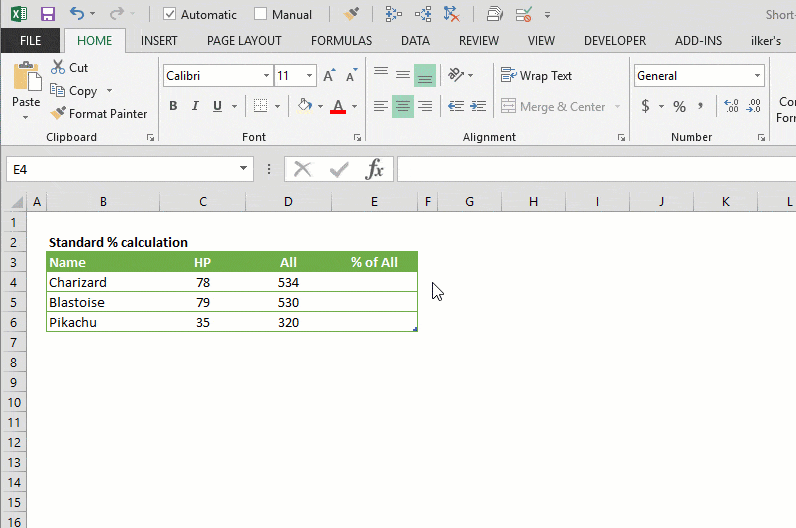Toggle Center horizontal alignment
The image size is (796, 528).
[x=403, y=106]
